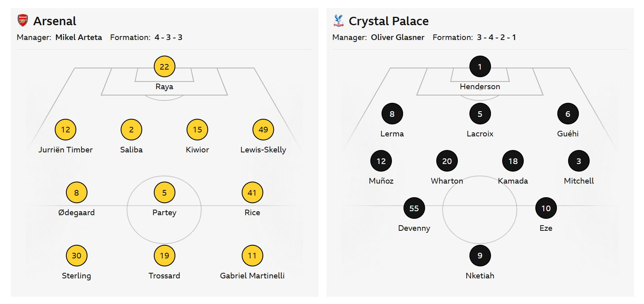644x304 pixels.
Task: Select Wharton's number 20 badge
Action: (447, 161)
